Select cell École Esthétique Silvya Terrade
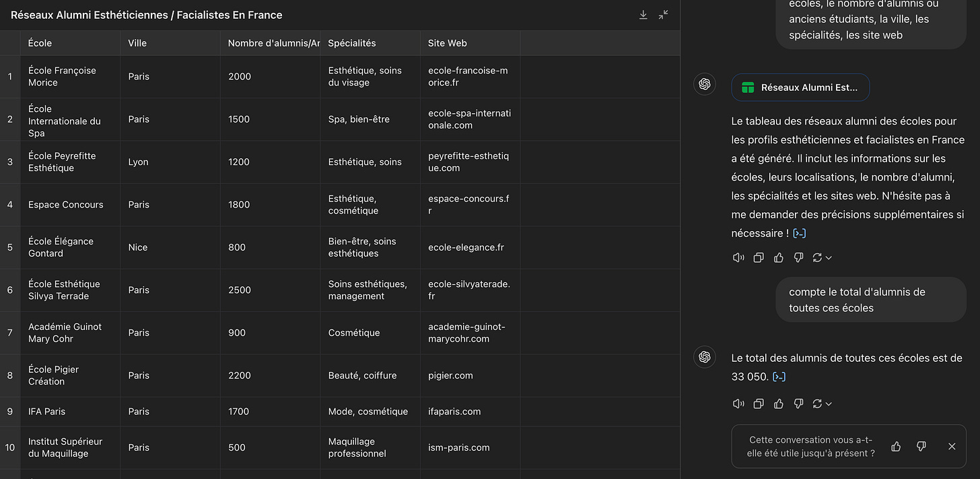This screenshot has height=479, width=980. [70, 290]
